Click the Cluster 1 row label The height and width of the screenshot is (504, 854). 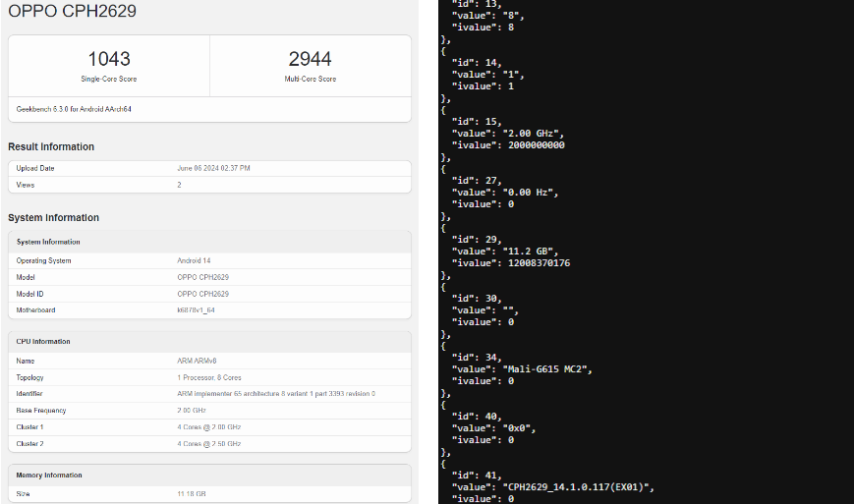(29, 427)
